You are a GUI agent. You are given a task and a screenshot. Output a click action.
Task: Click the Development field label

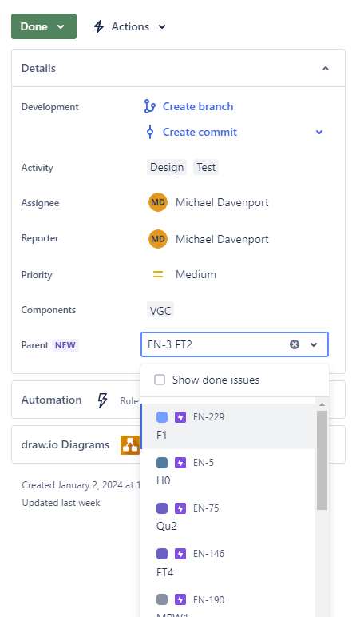coord(50,107)
